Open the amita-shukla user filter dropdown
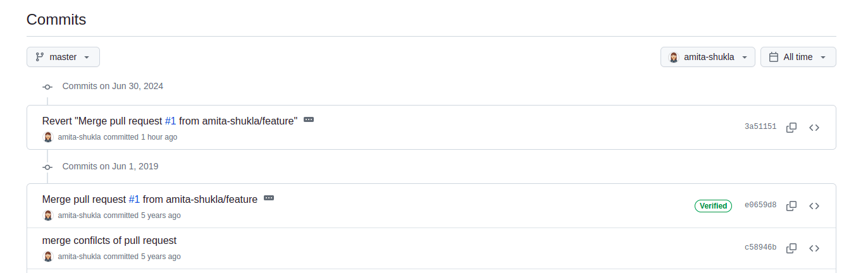 pyautogui.click(x=708, y=57)
